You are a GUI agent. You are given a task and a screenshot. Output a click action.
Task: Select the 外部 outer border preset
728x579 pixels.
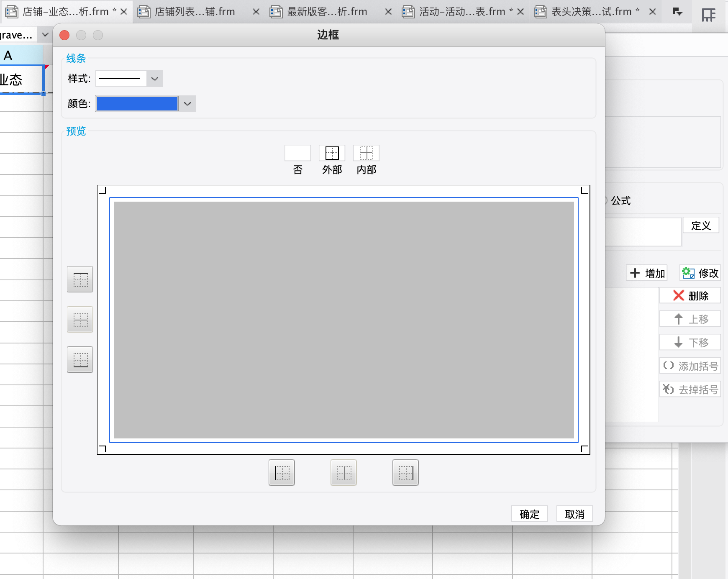click(x=332, y=153)
